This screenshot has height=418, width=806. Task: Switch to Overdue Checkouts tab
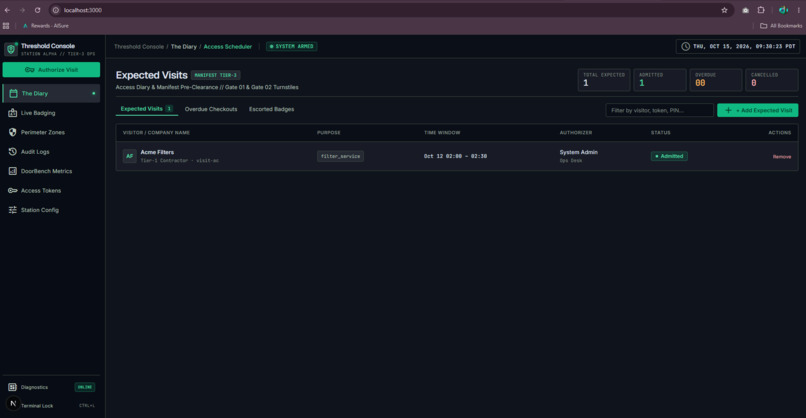[211, 109]
